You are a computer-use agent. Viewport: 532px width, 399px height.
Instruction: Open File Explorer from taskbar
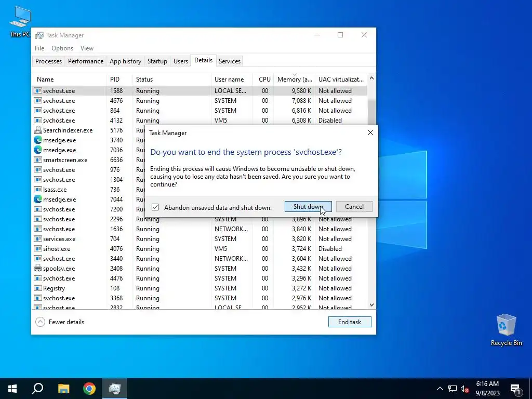[63, 389]
